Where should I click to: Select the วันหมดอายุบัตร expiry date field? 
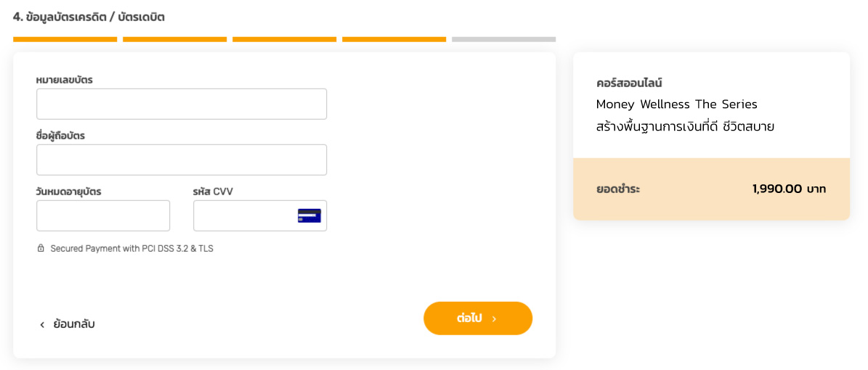103,215
